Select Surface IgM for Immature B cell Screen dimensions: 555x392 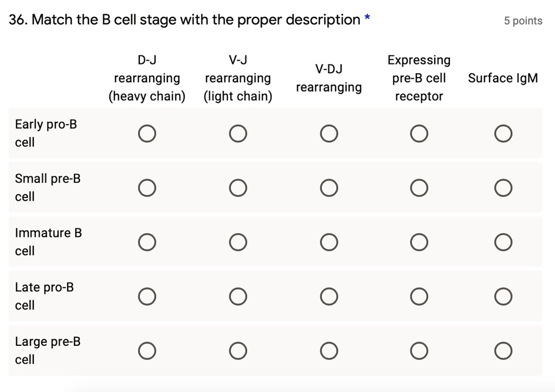click(x=503, y=242)
